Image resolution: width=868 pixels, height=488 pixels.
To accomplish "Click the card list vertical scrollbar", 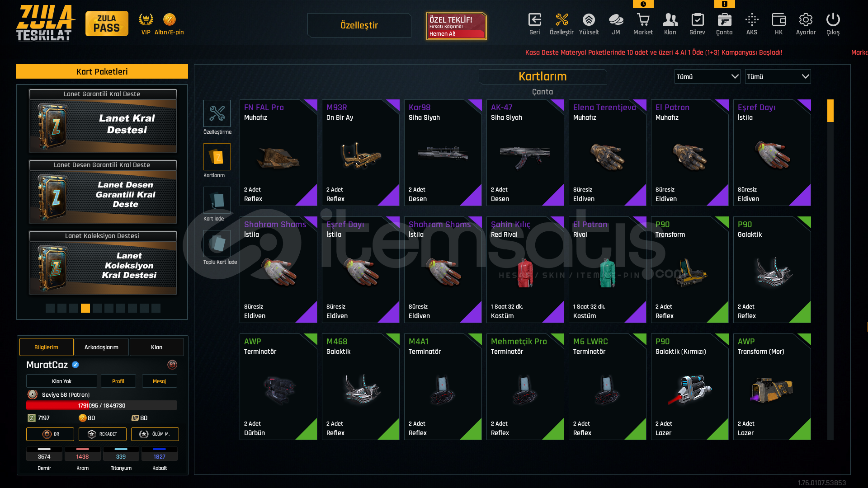I will [830, 270].
